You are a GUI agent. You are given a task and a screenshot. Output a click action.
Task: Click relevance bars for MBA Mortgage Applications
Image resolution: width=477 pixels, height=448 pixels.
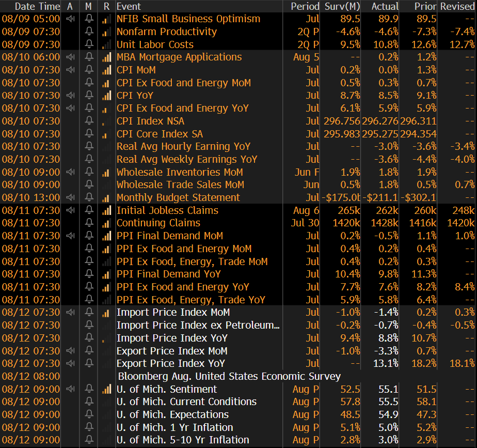point(106,57)
